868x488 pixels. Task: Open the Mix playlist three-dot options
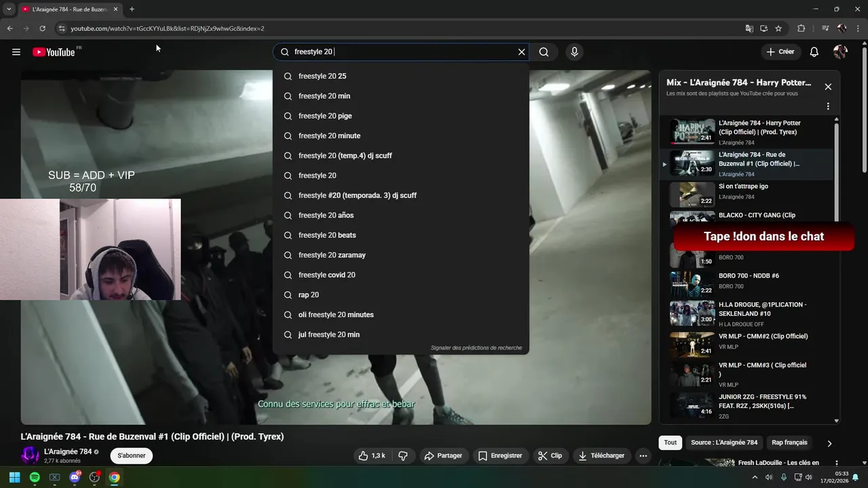(x=828, y=106)
